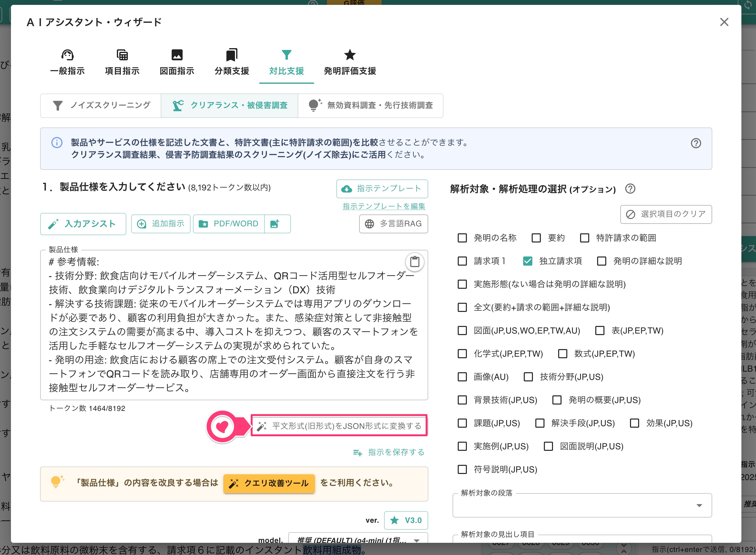Check the 実施例(JP,US) checkbox

point(462,447)
